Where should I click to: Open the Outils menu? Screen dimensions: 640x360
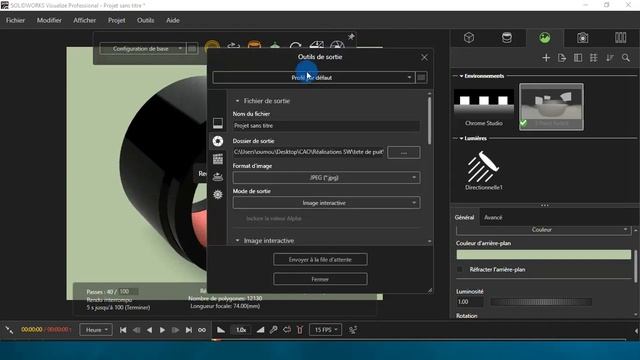tap(145, 20)
